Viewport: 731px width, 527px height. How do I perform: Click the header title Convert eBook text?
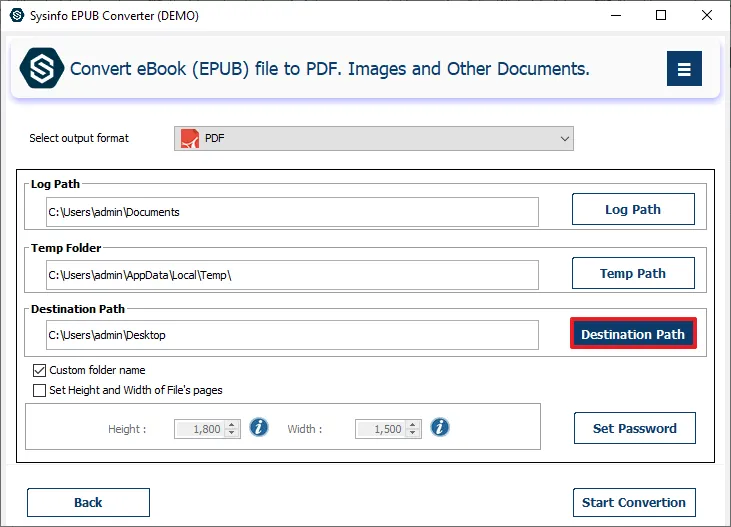[330, 69]
